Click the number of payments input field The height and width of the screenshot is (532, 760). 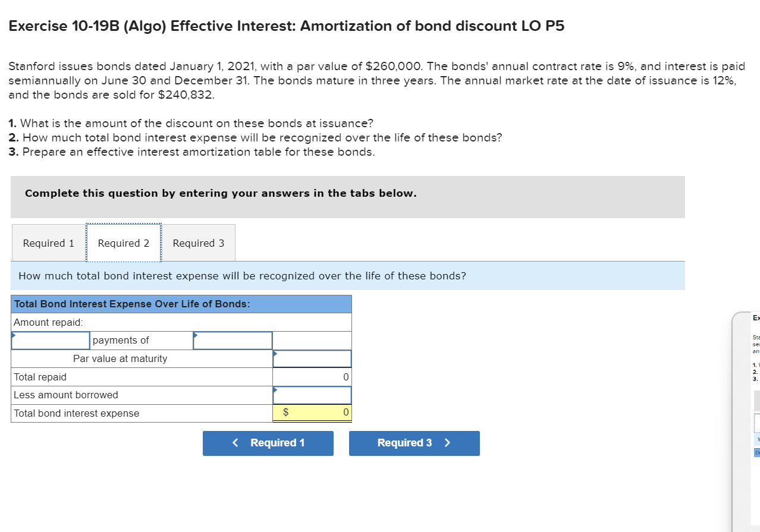[51, 340]
